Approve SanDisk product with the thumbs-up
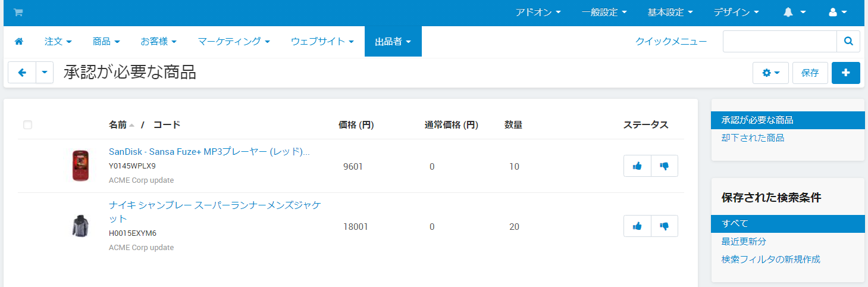Image resolution: width=868 pixels, height=287 pixels. click(637, 166)
